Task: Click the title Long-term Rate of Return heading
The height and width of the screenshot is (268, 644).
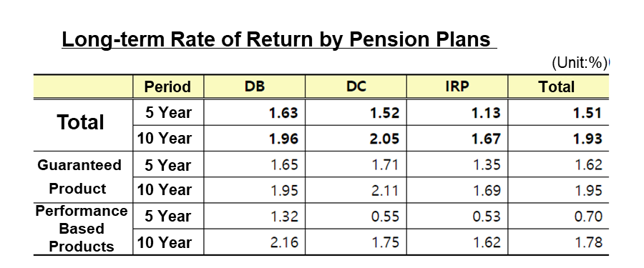Action: [x=276, y=40]
